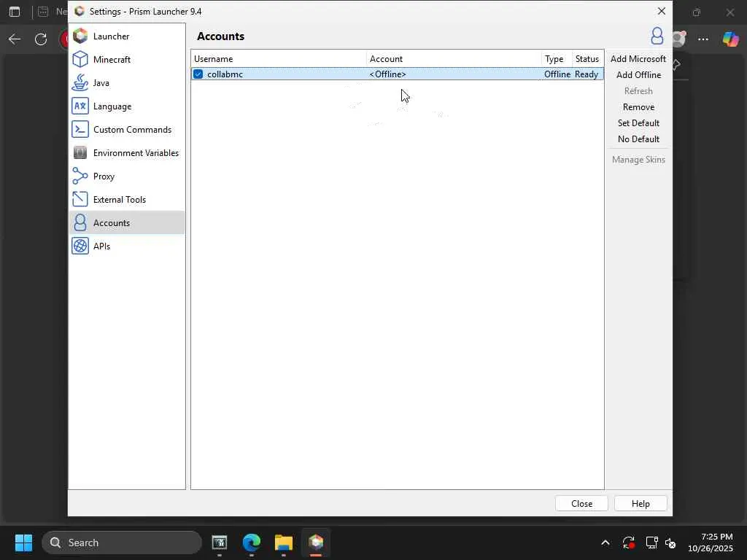Open the Launcher settings page

coord(127,36)
